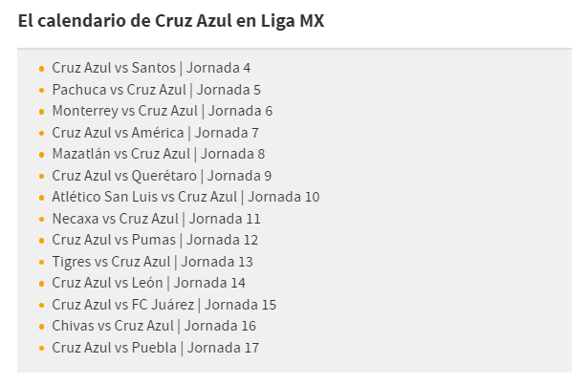Select the Atlético San Luis vs Cruz Azul entry
The image size is (588, 385).
pyautogui.click(x=185, y=197)
